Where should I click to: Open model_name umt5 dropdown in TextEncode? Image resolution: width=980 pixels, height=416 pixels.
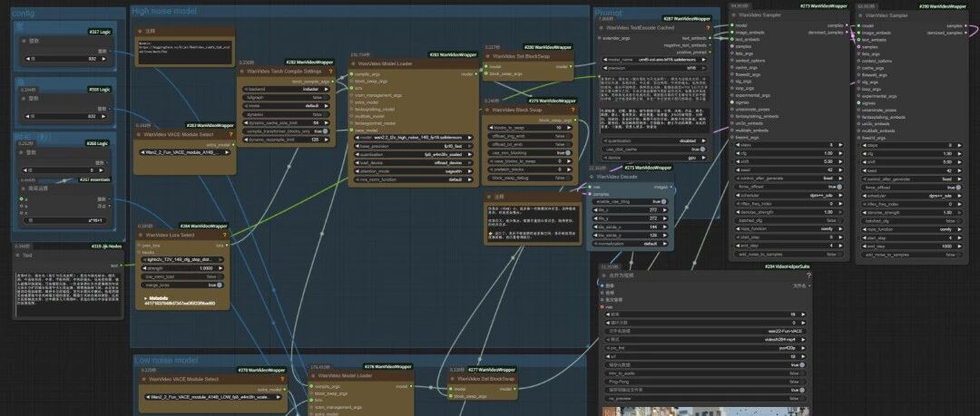tap(655, 59)
